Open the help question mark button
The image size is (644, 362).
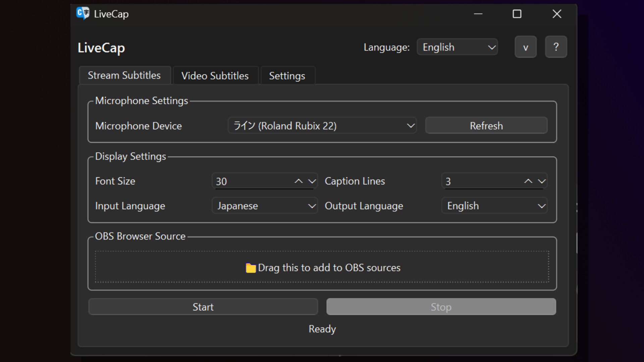556,47
